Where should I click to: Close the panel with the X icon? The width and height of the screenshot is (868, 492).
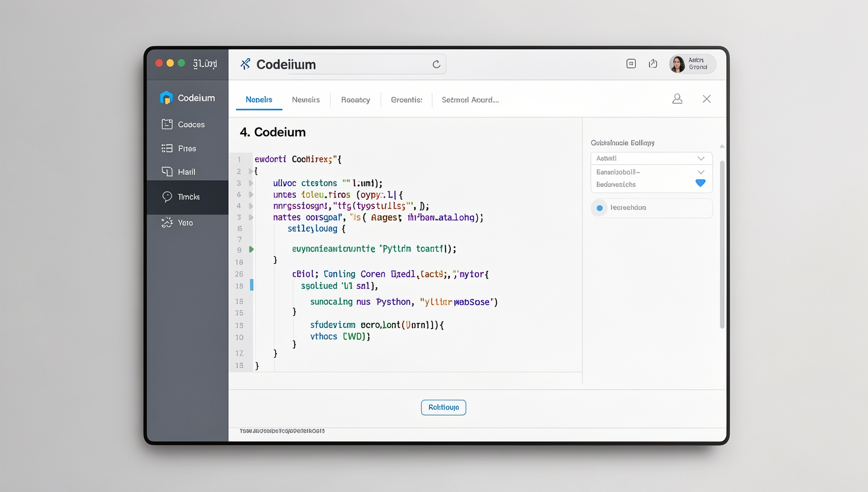(x=706, y=99)
